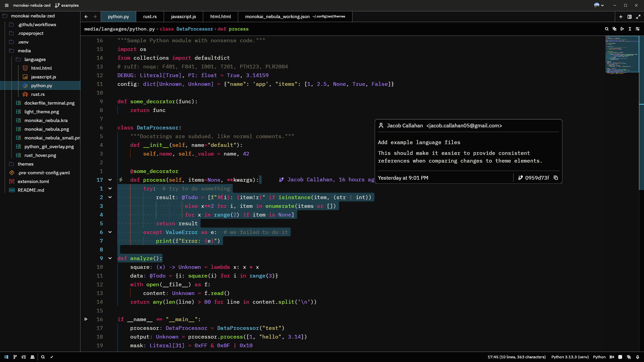
Task: Open buffer search in editor toolbar
Action: [607, 29]
